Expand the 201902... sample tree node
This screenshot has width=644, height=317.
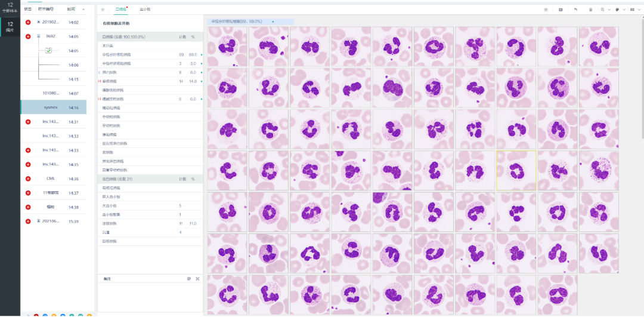point(39,22)
